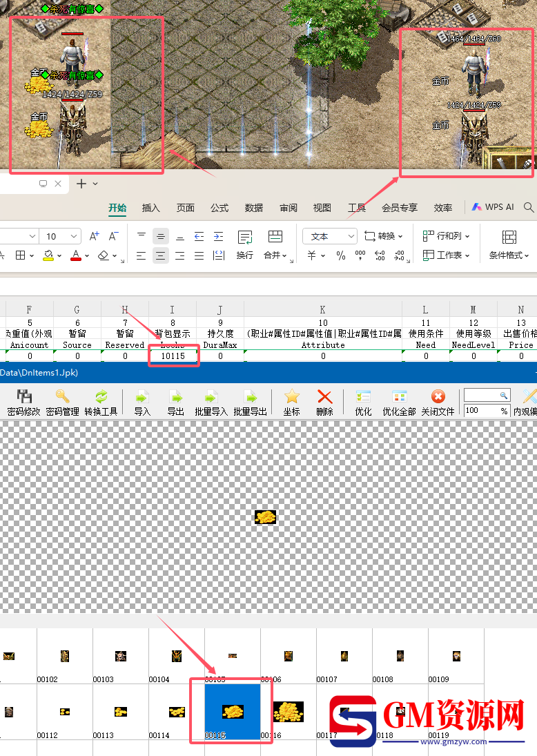Align cell text left
The image size is (537, 756).
[x=141, y=255]
